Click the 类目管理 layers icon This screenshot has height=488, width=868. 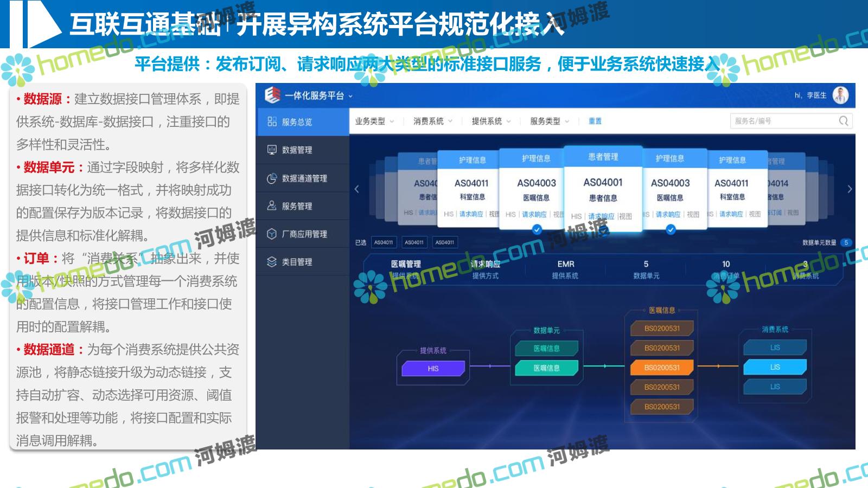click(272, 262)
